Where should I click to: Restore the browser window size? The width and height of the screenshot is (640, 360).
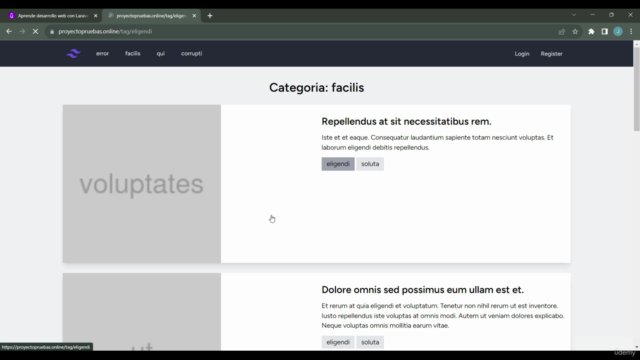(x=611, y=15)
